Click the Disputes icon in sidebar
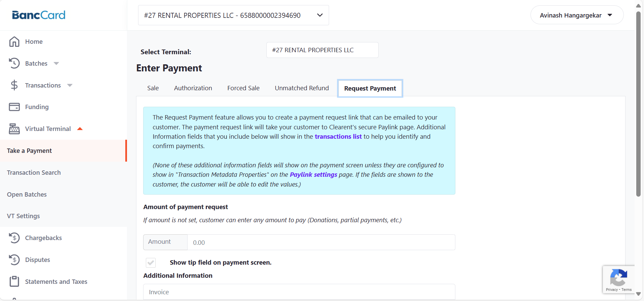The image size is (644, 301). pos(14,260)
